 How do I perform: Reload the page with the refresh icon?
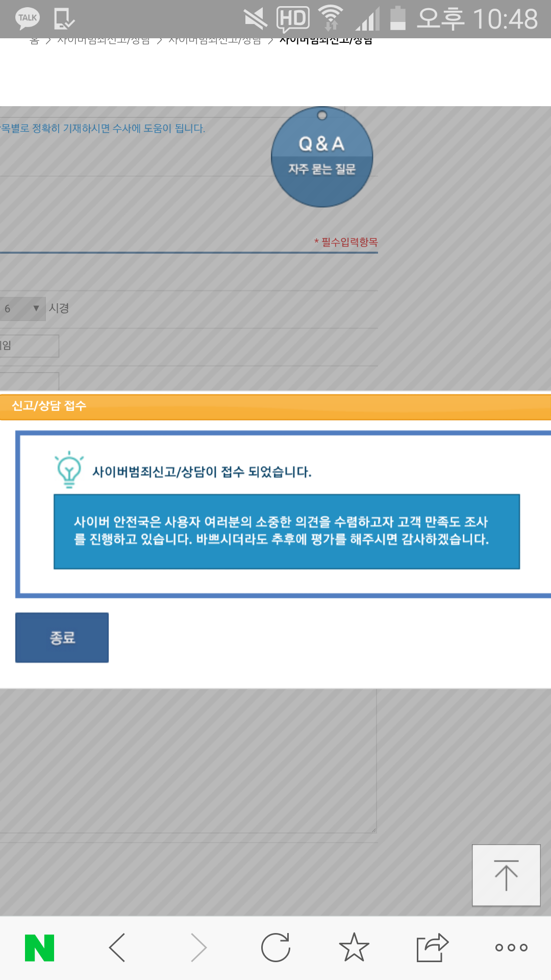[x=275, y=948]
